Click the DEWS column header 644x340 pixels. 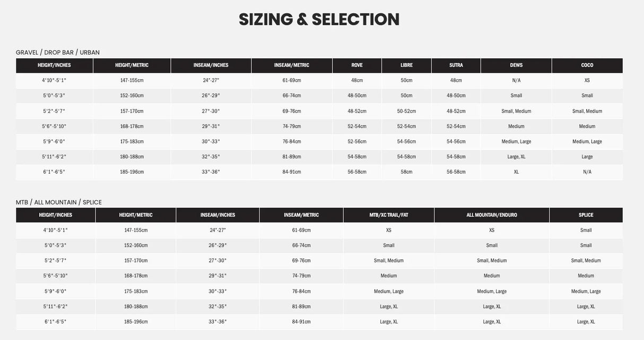pos(516,65)
